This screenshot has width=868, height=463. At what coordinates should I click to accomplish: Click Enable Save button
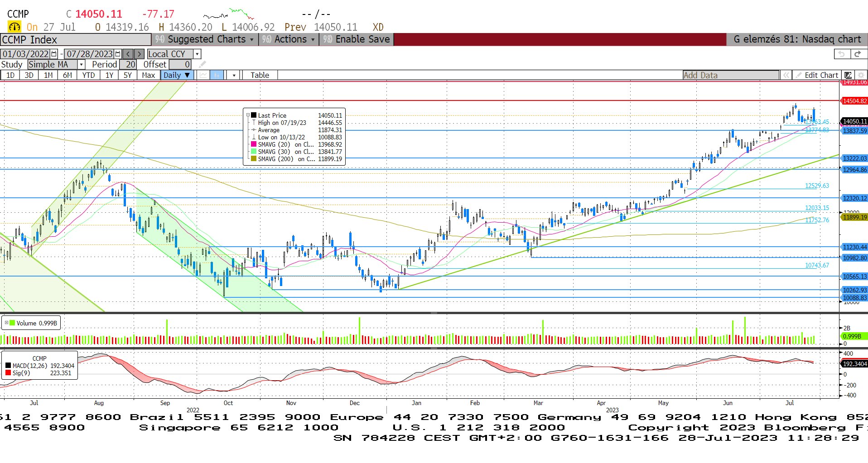tap(357, 39)
